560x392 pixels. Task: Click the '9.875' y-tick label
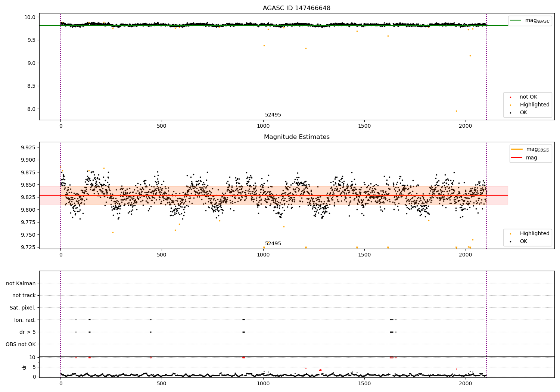coord(28,172)
